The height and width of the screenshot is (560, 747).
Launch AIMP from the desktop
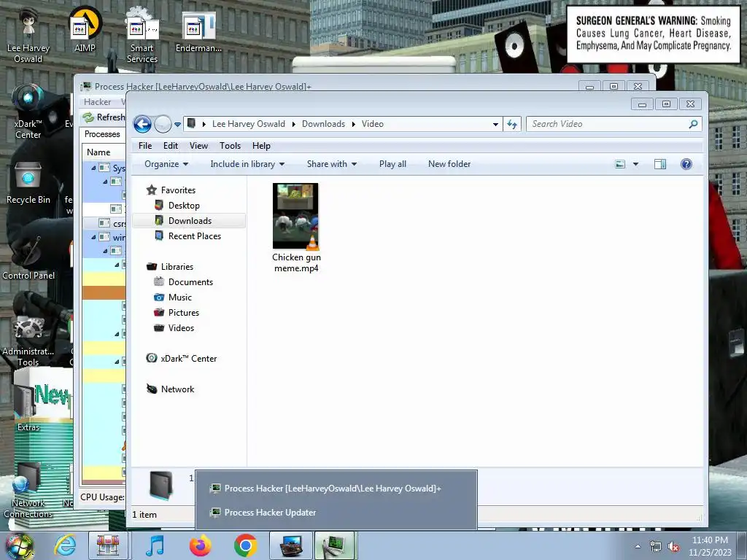85,31
